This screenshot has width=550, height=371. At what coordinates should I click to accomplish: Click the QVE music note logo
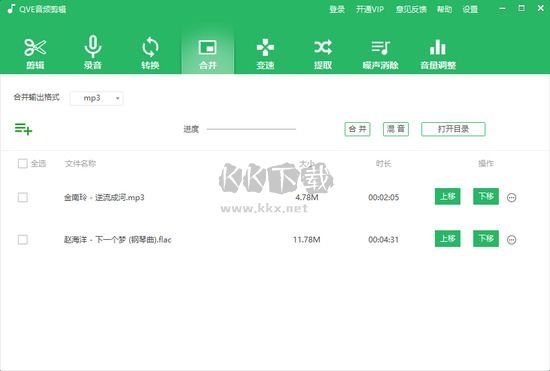[11, 9]
